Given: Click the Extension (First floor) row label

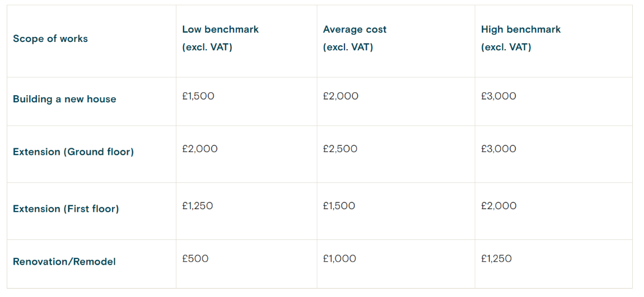Looking at the screenshot, I should pos(66,209).
